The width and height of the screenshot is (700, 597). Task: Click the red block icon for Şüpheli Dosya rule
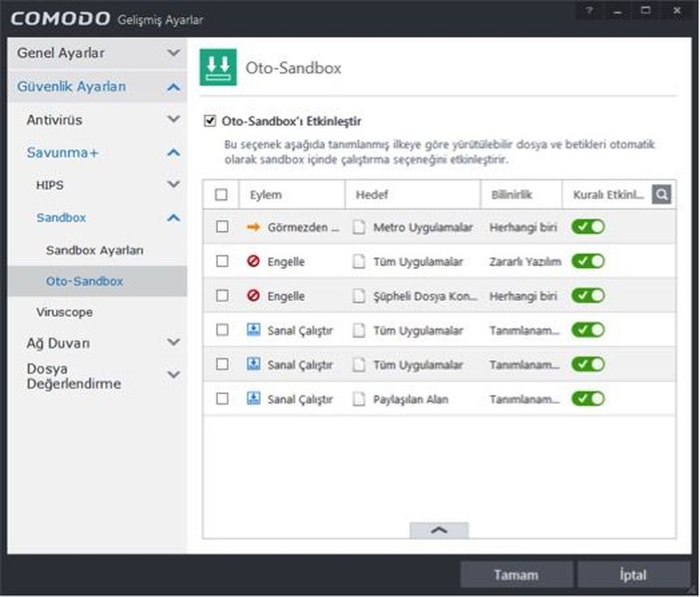pos(253,296)
